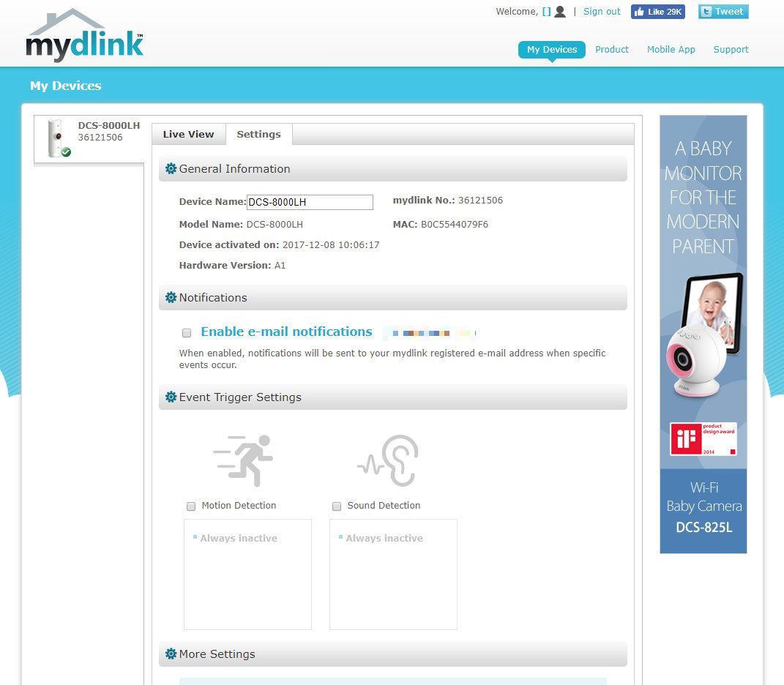
Task: Click the Sign out link
Action: coord(602,12)
